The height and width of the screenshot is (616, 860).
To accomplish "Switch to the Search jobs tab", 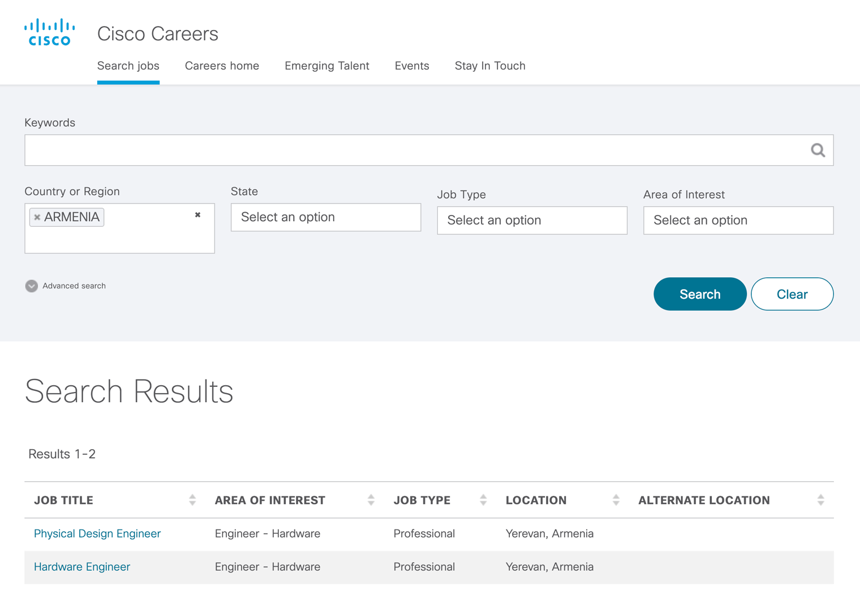I will 128,66.
